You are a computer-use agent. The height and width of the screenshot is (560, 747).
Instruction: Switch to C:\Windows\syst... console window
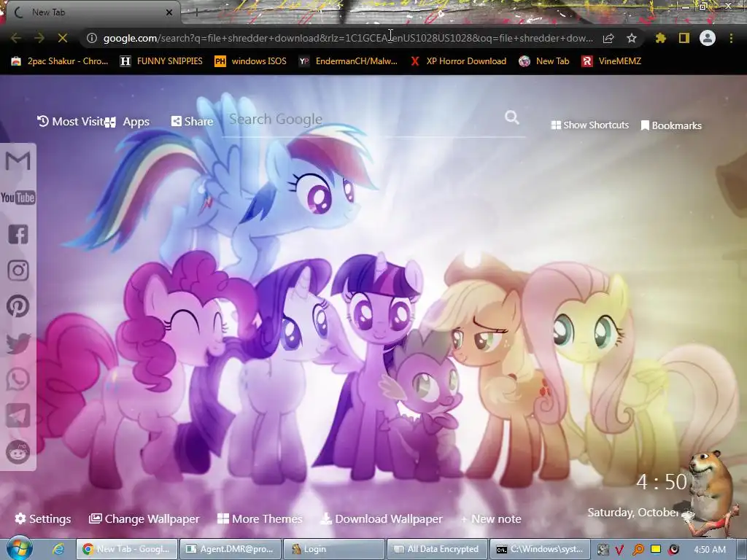(x=541, y=549)
